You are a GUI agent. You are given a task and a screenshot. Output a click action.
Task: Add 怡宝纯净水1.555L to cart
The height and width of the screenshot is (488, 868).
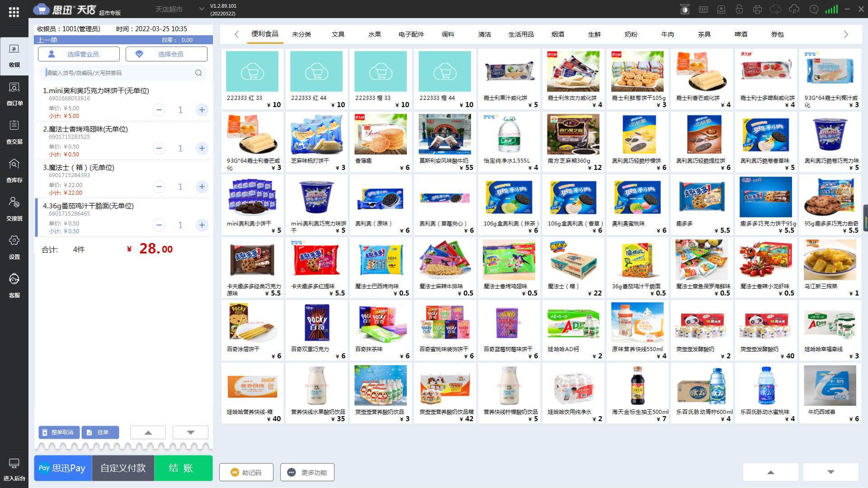pyautogui.click(x=509, y=142)
